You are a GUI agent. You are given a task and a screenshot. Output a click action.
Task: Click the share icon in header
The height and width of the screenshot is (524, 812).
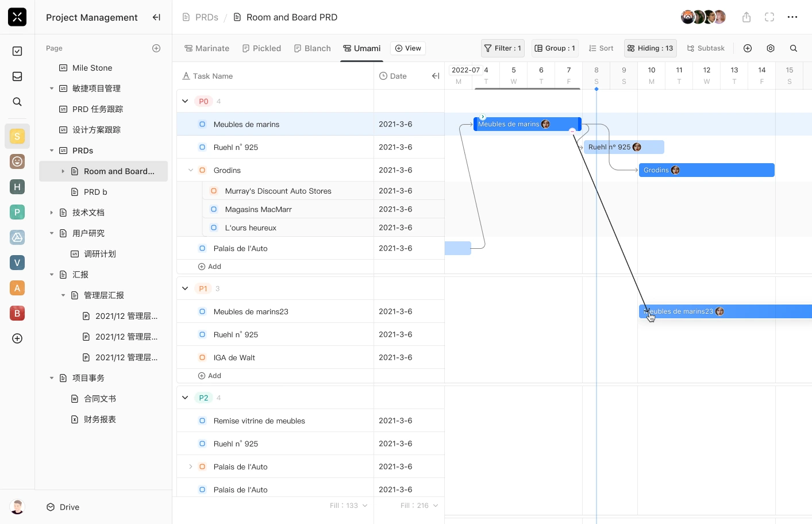tap(746, 17)
